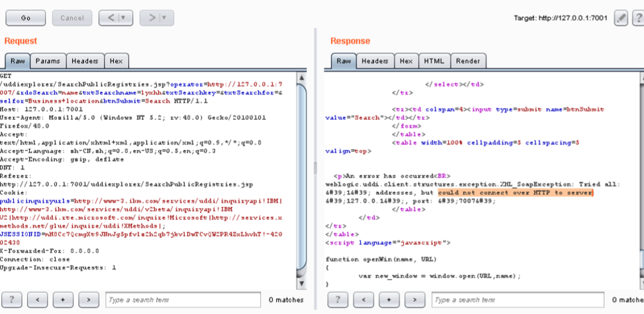Image resolution: width=644 pixels, height=314 pixels.
Task: Switch to the Response Headers tab
Action: 375,61
